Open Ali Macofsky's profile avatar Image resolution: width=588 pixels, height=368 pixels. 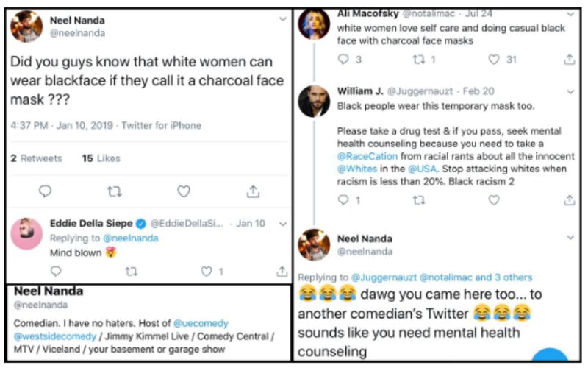tap(314, 24)
